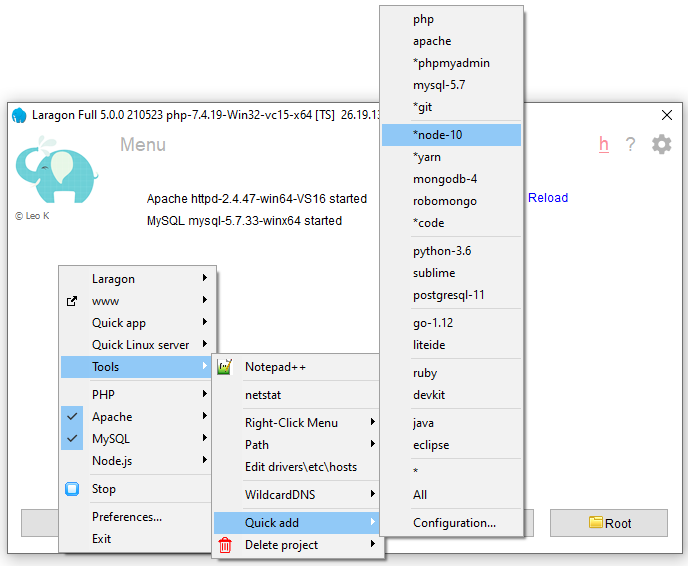Viewport: 688px width, 566px height.
Task: Choose java in Quick add list
Action: coord(452,423)
